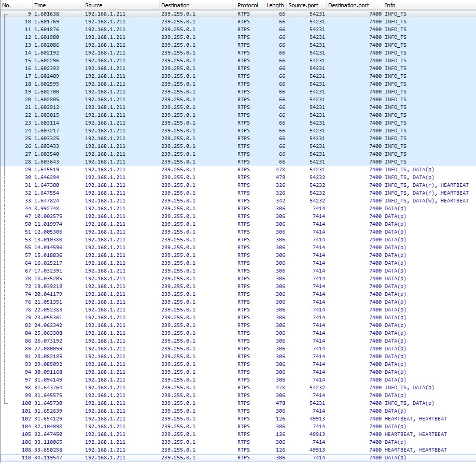The image size is (476, 463).
Task: Select packet 44 at time 8.992748
Action: point(238,209)
